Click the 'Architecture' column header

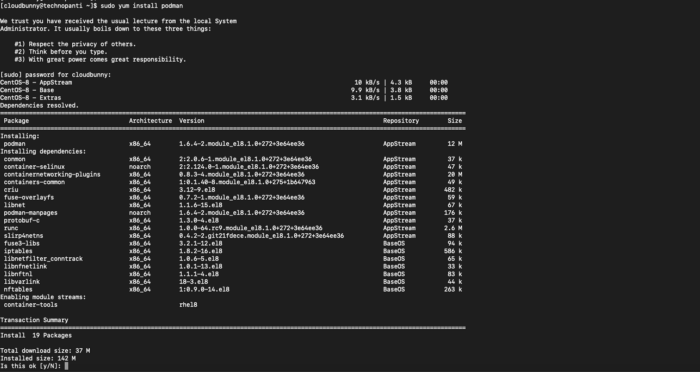150,121
